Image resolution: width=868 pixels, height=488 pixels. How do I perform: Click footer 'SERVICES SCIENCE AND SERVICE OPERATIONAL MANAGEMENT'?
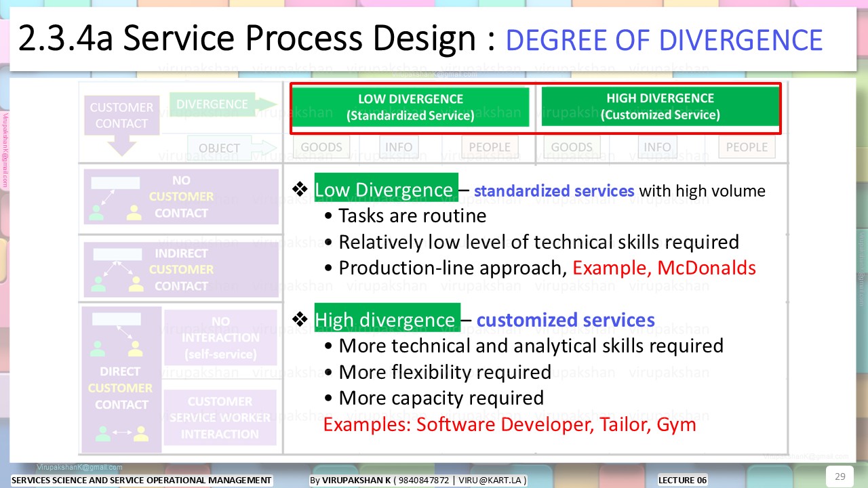pos(142,481)
